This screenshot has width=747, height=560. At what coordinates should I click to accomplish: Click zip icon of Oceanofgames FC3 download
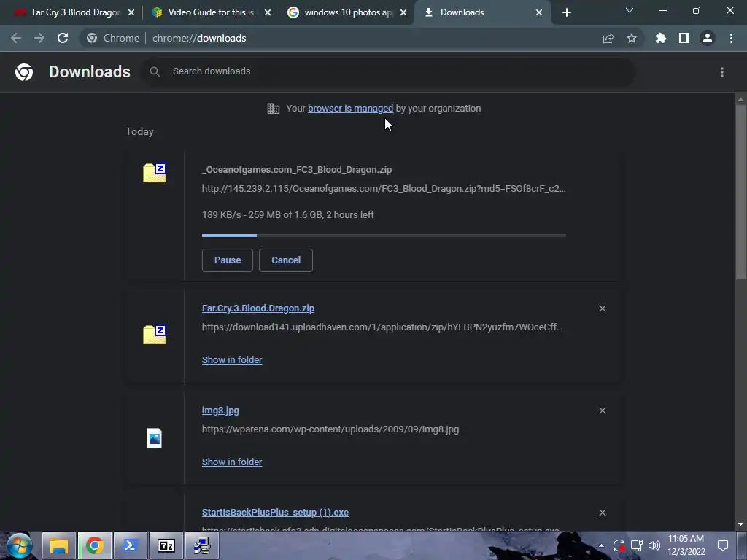(x=155, y=172)
